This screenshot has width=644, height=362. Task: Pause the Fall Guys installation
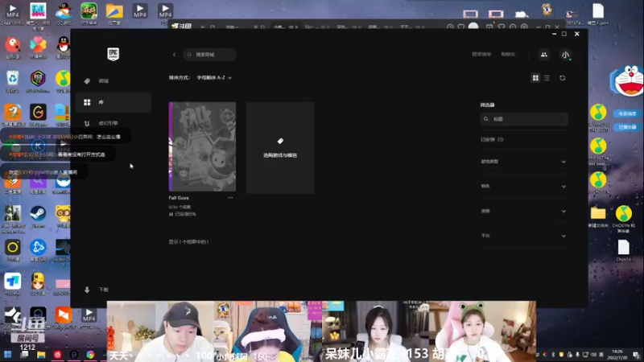(171, 214)
